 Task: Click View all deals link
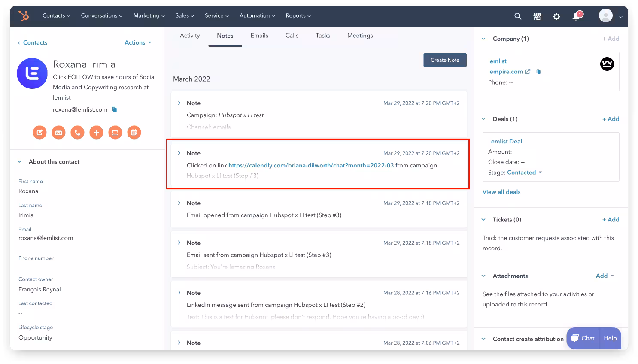point(501,192)
